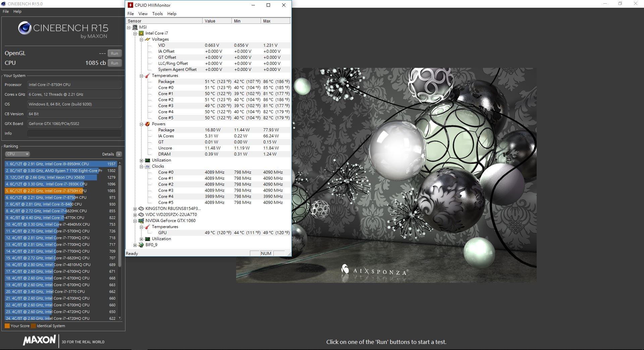The height and width of the screenshot is (350, 644).
Task: Open HWMonitor Help menu
Action: 172,14
